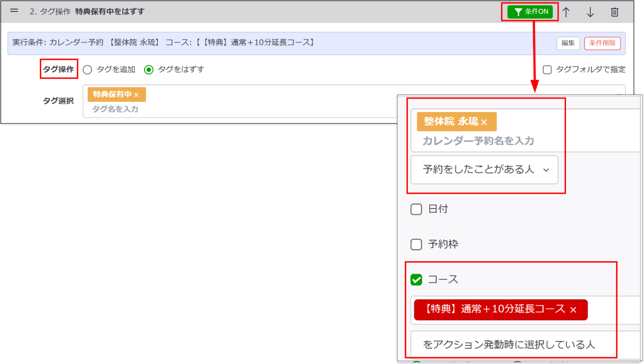Screen dimensions: 644x364
Task: Click the drag handle icon beside タグ操作
Action: coord(14,11)
